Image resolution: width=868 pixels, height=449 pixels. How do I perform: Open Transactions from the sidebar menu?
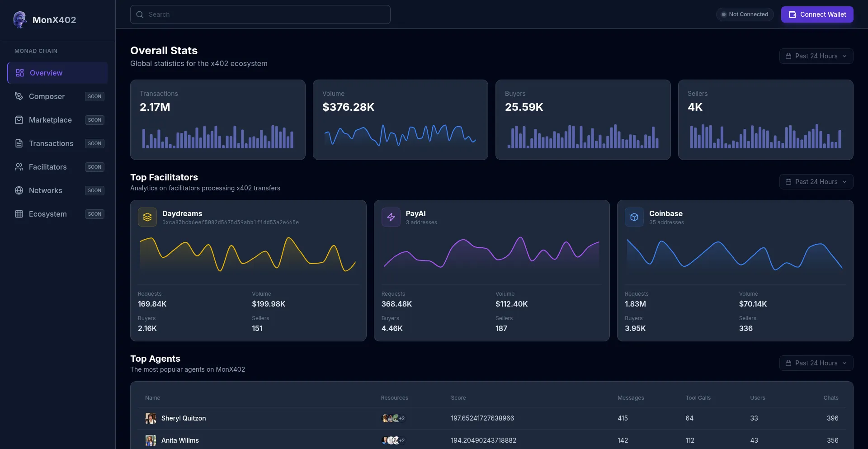tap(51, 143)
